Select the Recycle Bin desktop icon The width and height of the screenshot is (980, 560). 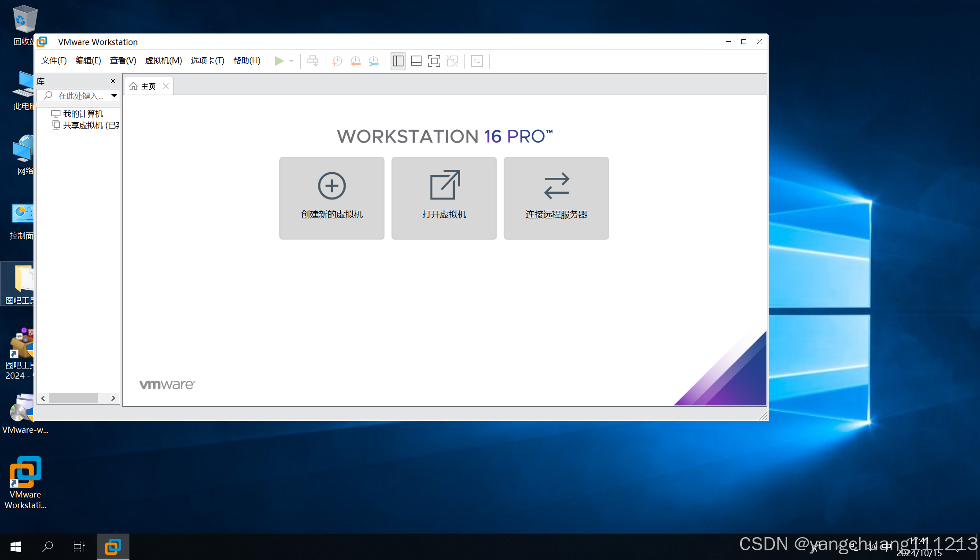click(x=24, y=25)
